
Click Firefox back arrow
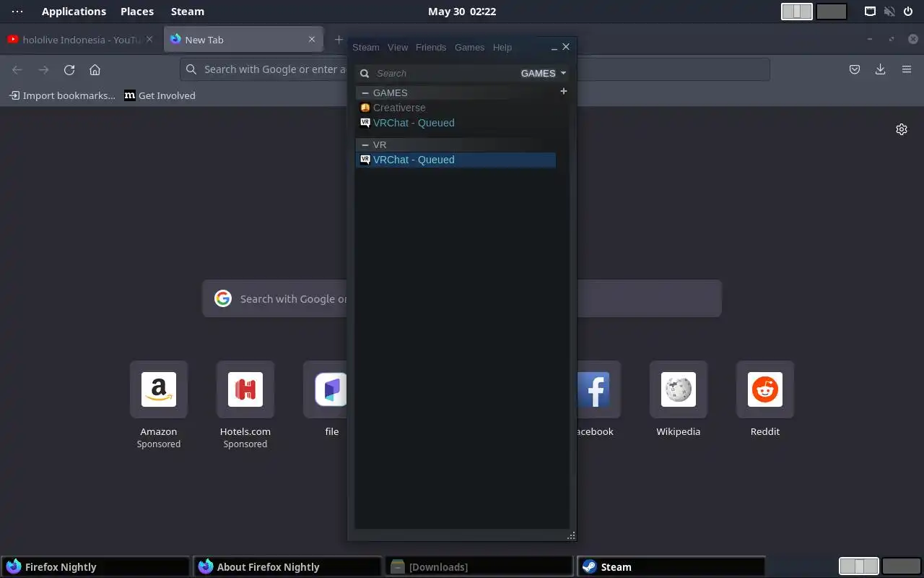click(17, 69)
